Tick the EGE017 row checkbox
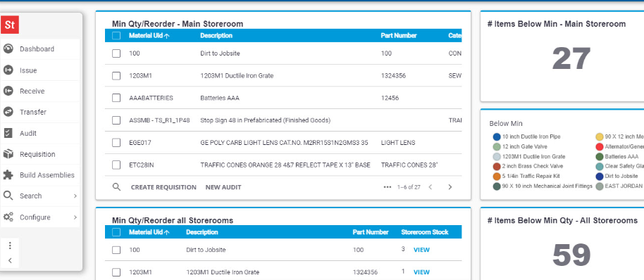This screenshot has width=644, height=280. pos(116,143)
